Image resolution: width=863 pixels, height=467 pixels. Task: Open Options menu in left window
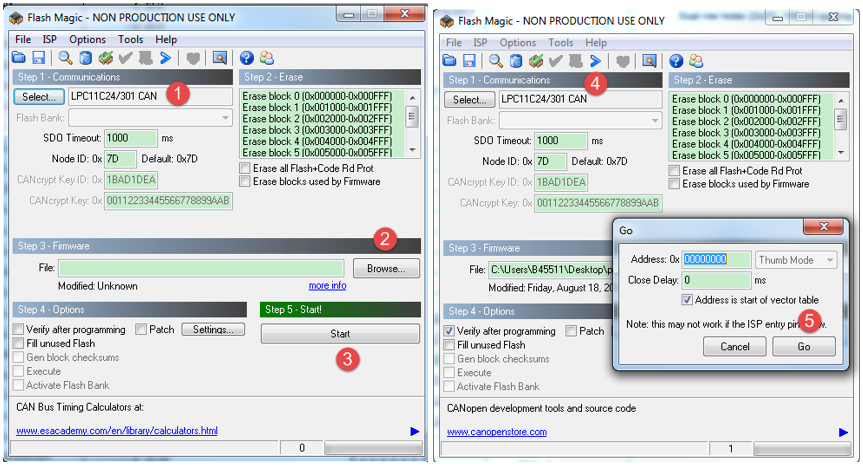click(87, 39)
